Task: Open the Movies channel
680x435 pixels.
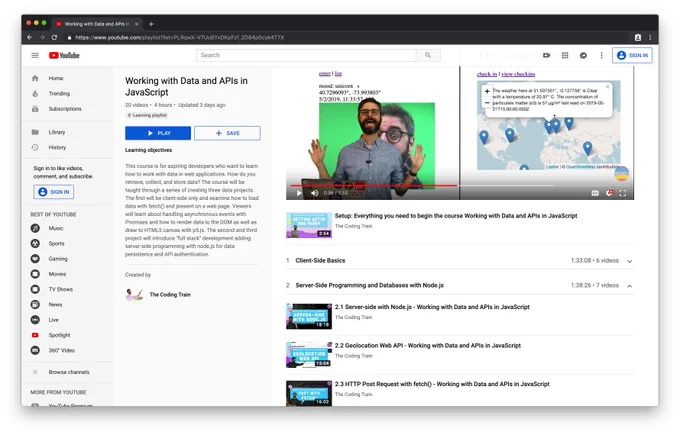Action: [57, 274]
